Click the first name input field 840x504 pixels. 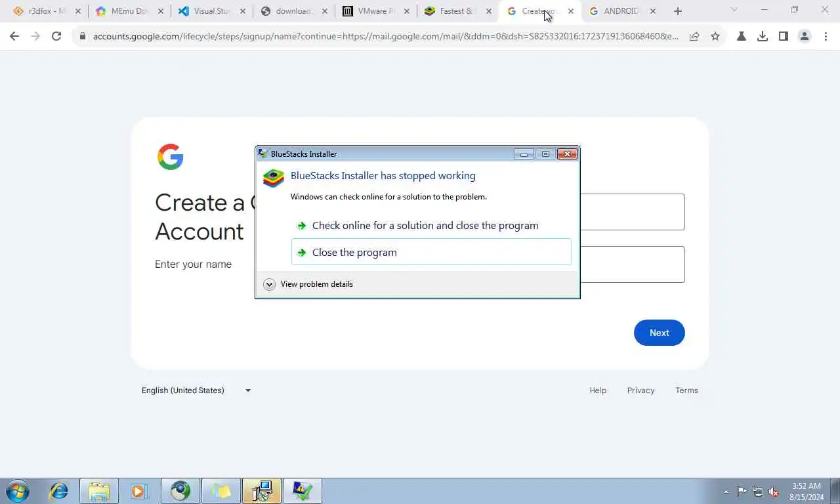coord(632,212)
